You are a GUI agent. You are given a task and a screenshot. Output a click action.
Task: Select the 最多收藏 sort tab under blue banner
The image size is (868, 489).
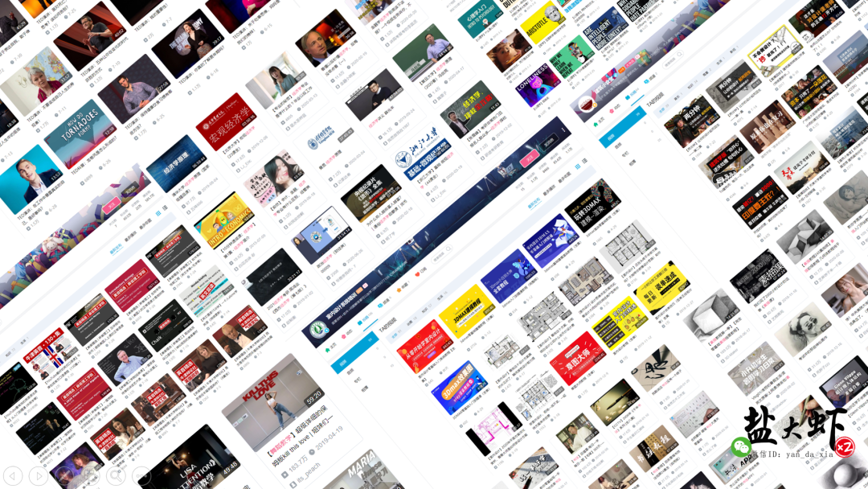pyautogui.click(x=564, y=179)
